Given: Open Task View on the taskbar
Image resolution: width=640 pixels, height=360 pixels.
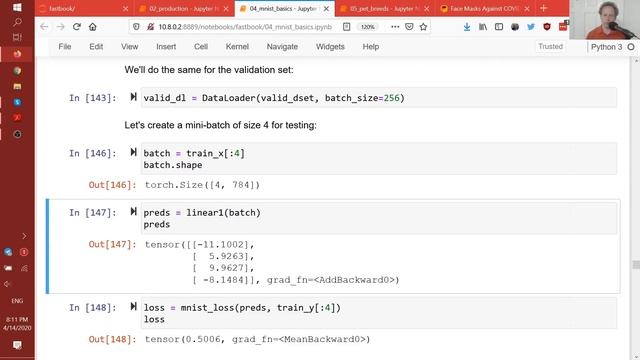Looking at the screenshot, I should (x=17, y=38).
